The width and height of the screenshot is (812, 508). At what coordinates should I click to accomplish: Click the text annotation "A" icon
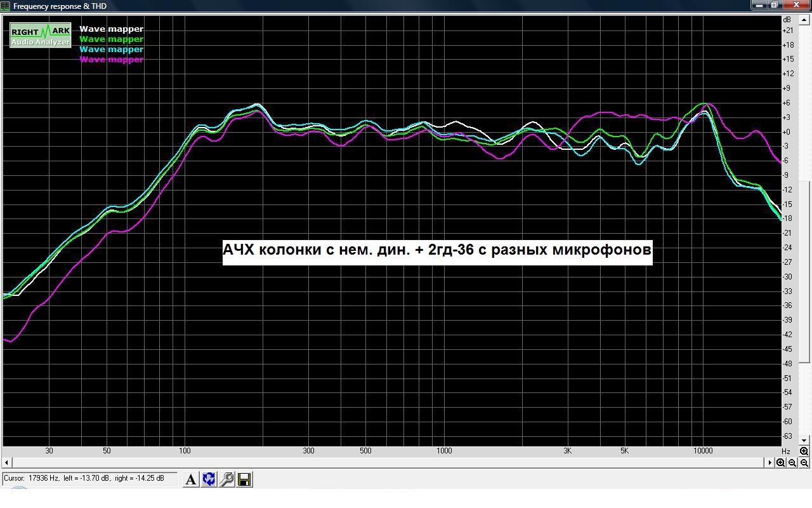tap(190, 479)
